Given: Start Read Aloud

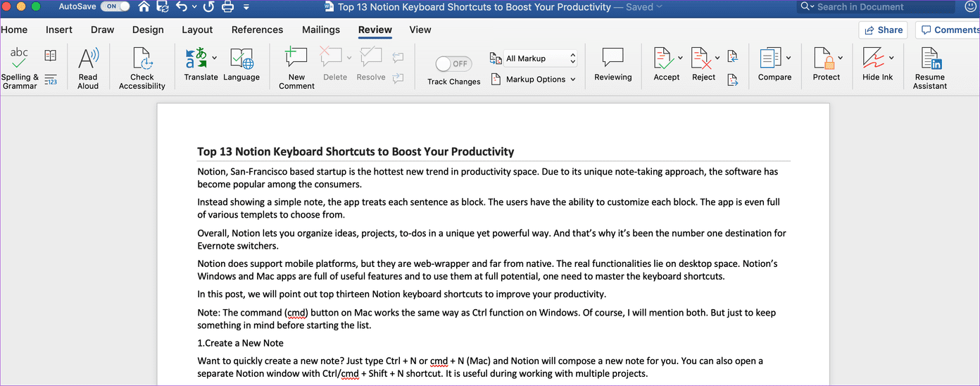Looking at the screenshot, I should (88, 68).
